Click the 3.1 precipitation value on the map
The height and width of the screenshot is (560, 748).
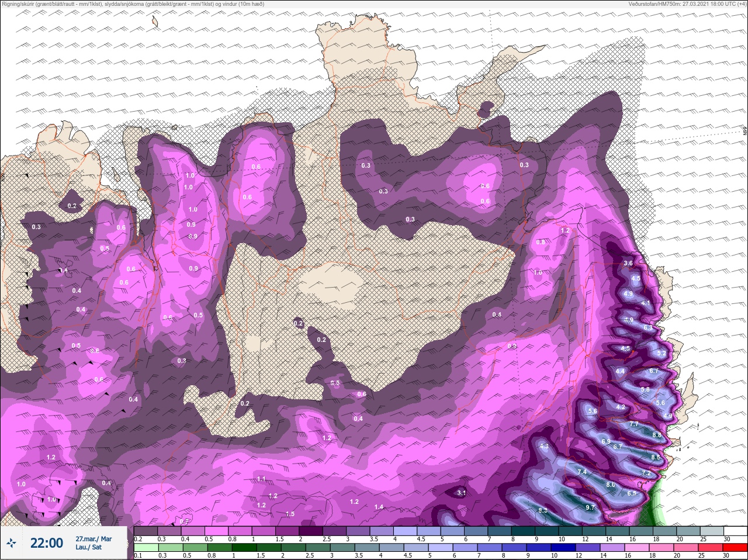click(x=461, y=493)
